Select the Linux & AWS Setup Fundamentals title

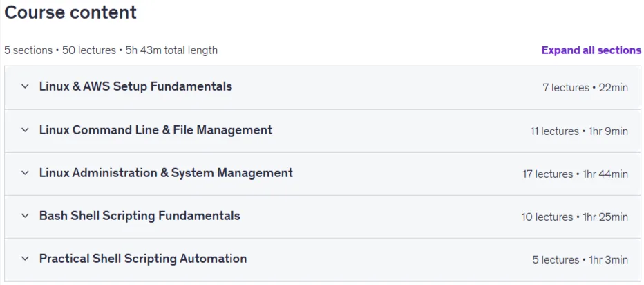[135, 86]
